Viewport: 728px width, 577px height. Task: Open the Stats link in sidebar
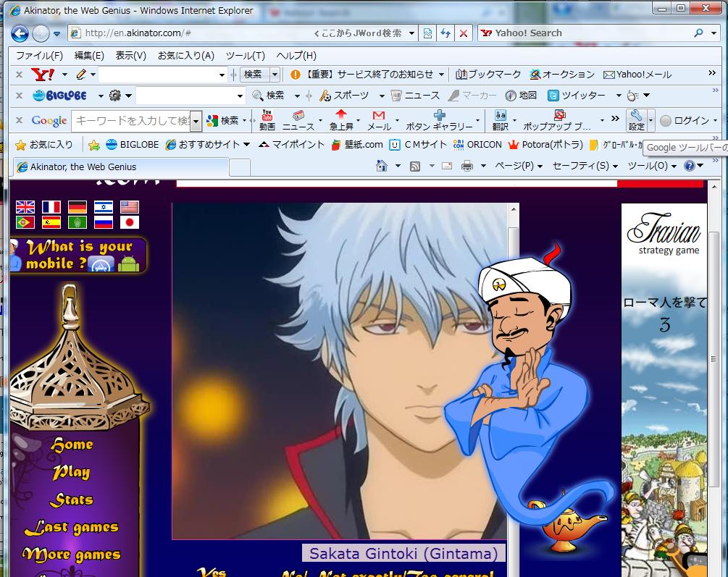[72, 500]
